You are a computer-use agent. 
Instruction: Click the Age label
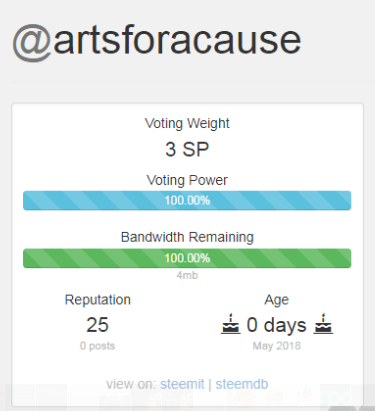click(x=277, y=300)
